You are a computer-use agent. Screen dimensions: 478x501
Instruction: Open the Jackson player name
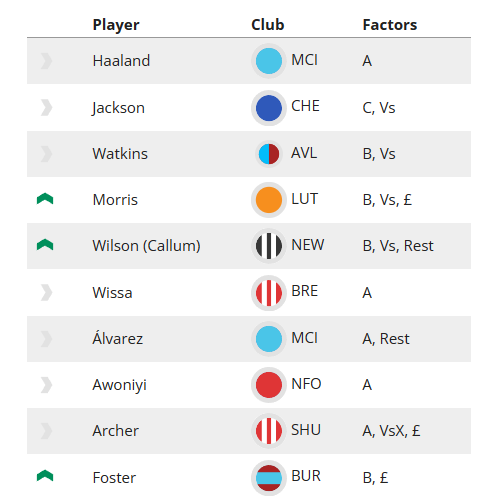click(118, 108)
